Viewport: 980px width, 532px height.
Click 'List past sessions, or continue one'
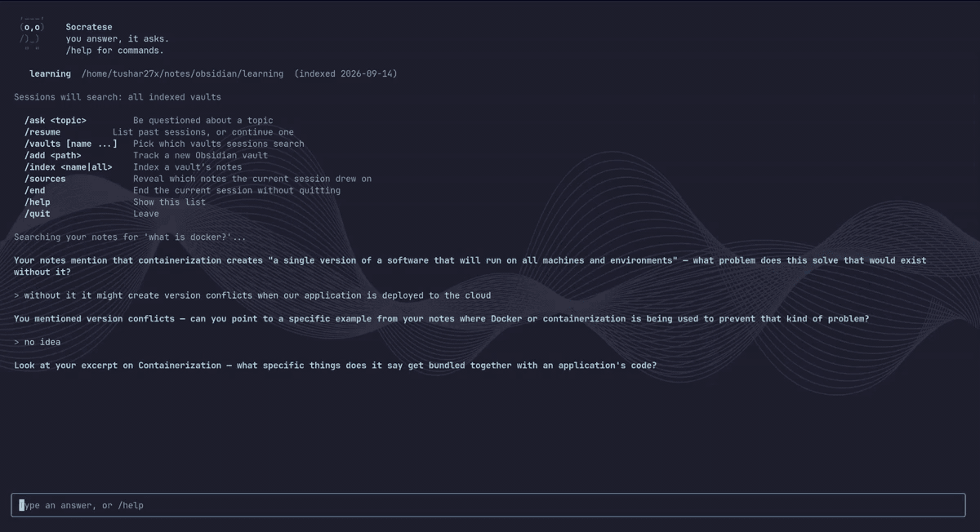(x=203, y=132)
